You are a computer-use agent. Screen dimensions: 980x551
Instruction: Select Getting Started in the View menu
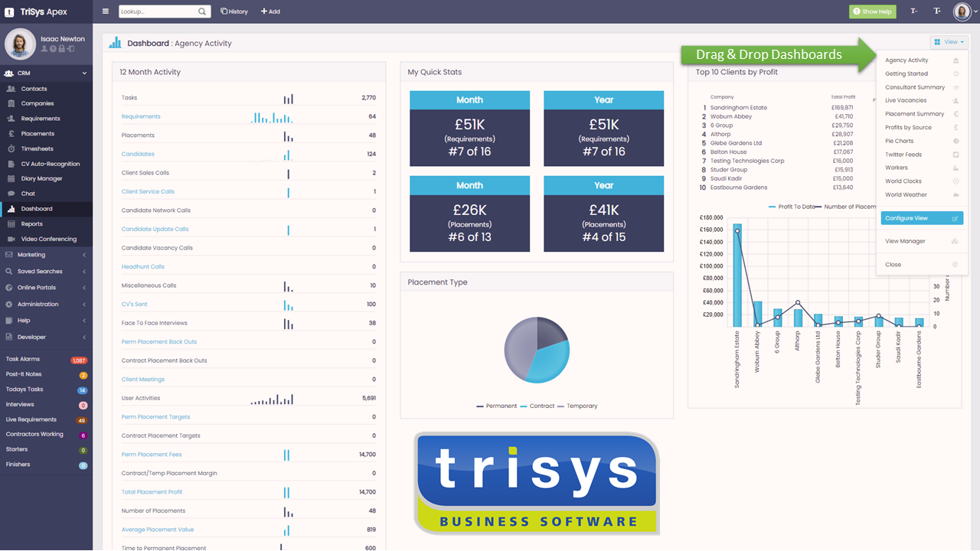point(922,73)
